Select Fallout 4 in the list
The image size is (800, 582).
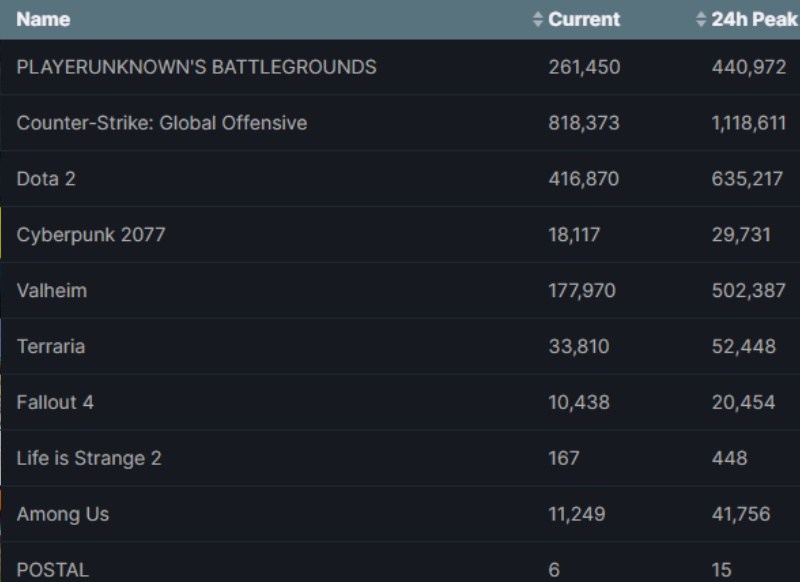55,403
